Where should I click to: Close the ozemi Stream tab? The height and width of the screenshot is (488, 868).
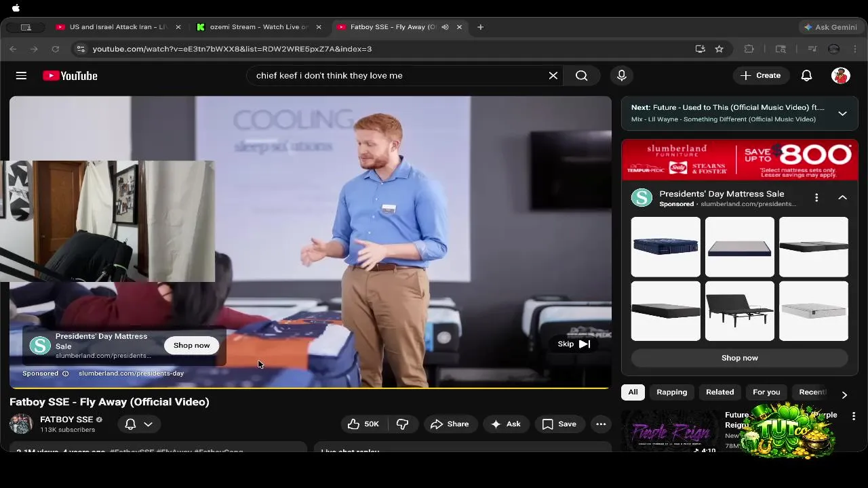pos(319,27)
